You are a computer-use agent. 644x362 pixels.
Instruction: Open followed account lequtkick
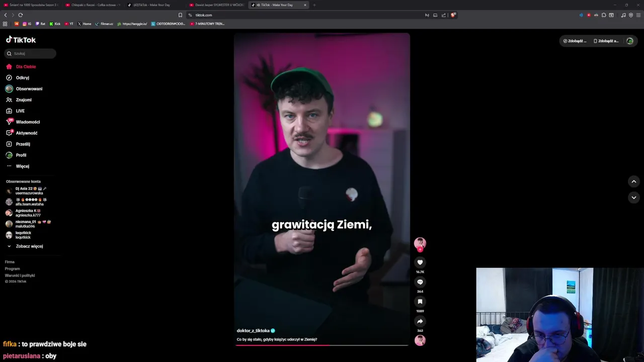(x=19, y=235)
